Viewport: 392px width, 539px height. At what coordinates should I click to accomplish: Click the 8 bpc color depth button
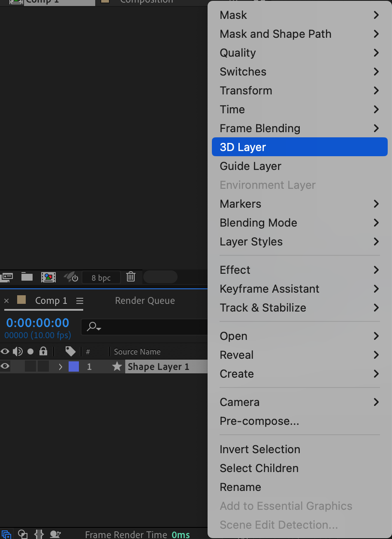(101, 278)
